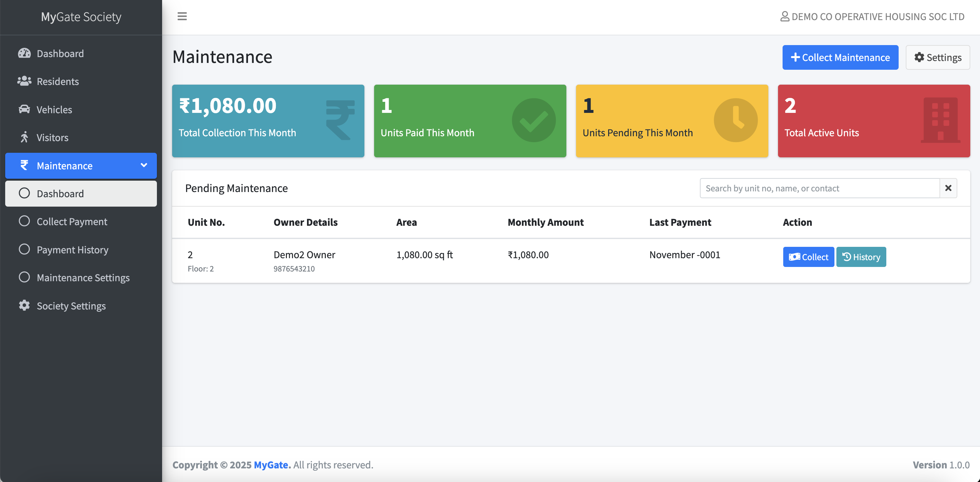Open the Residents menu item
Viewport: 980px width, 482px height.
[x=81, y=81]
